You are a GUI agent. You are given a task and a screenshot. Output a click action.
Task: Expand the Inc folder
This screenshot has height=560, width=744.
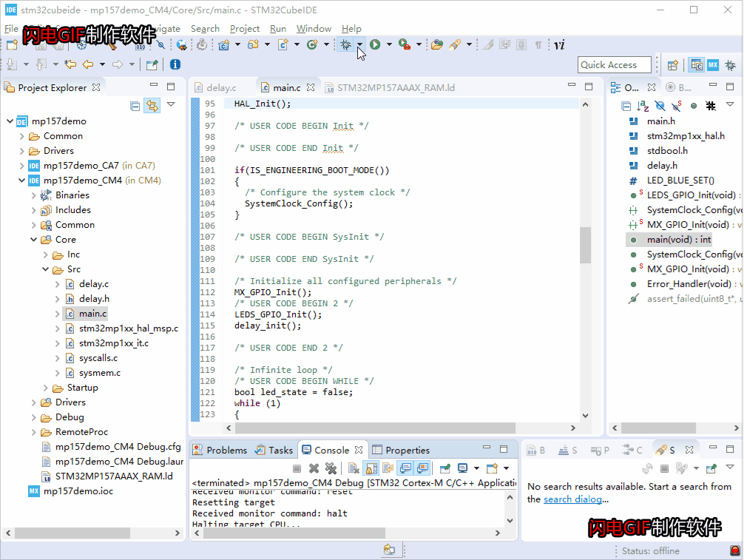pyautogui.click(x=46, y=254)
